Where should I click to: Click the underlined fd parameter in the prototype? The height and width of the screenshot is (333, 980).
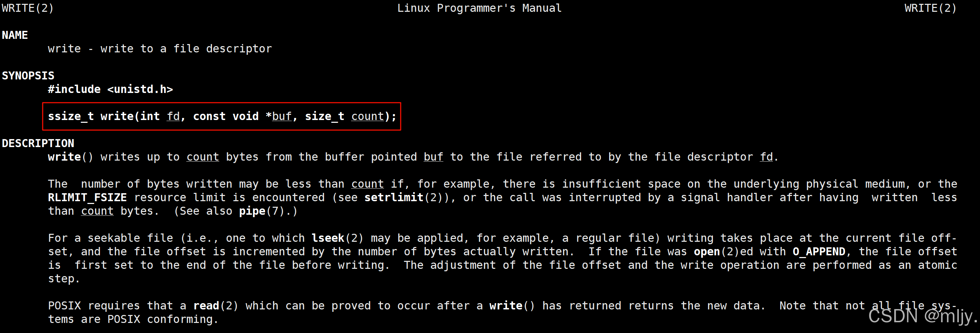pyautogui.click(x=173, y=116)
